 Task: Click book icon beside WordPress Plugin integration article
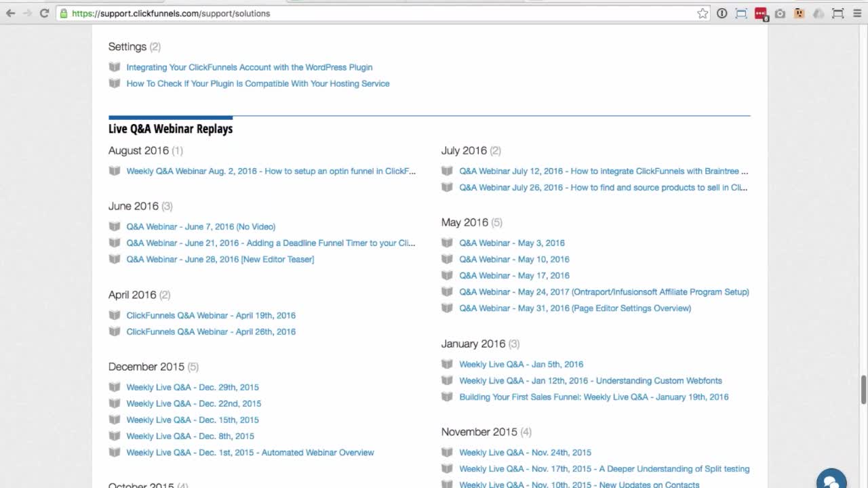click(115, 67)
